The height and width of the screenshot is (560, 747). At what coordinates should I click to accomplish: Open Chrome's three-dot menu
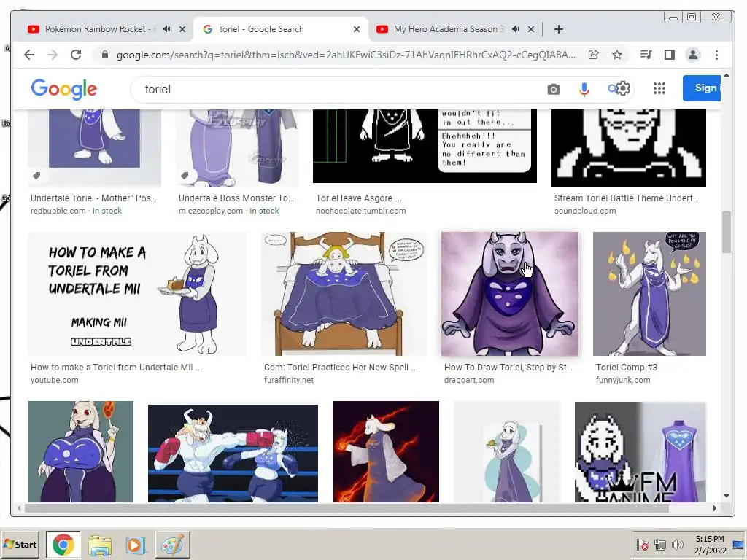[716, 55]
